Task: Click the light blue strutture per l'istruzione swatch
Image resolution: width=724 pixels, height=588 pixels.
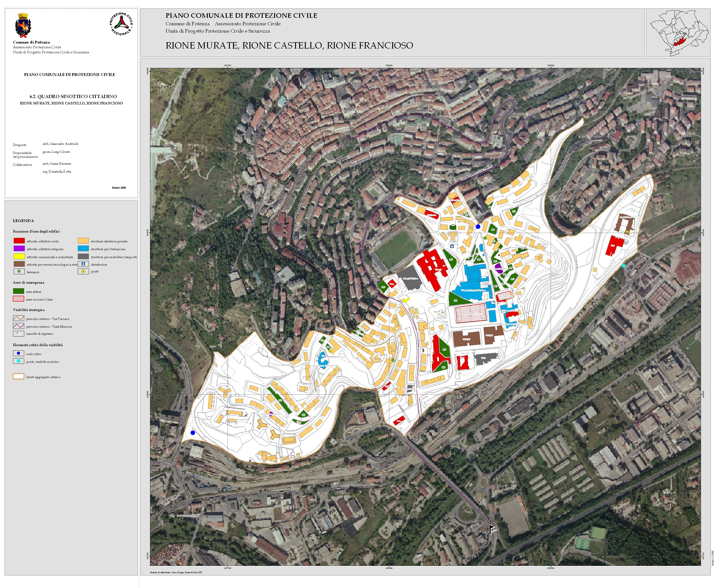Action: point(83,249)
